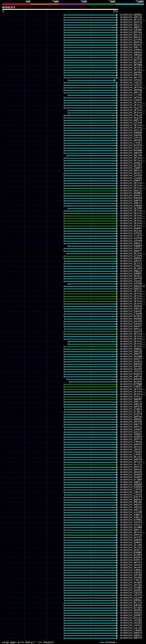Select the UniRef100_B9M840 entry

(x=131, y=600)
